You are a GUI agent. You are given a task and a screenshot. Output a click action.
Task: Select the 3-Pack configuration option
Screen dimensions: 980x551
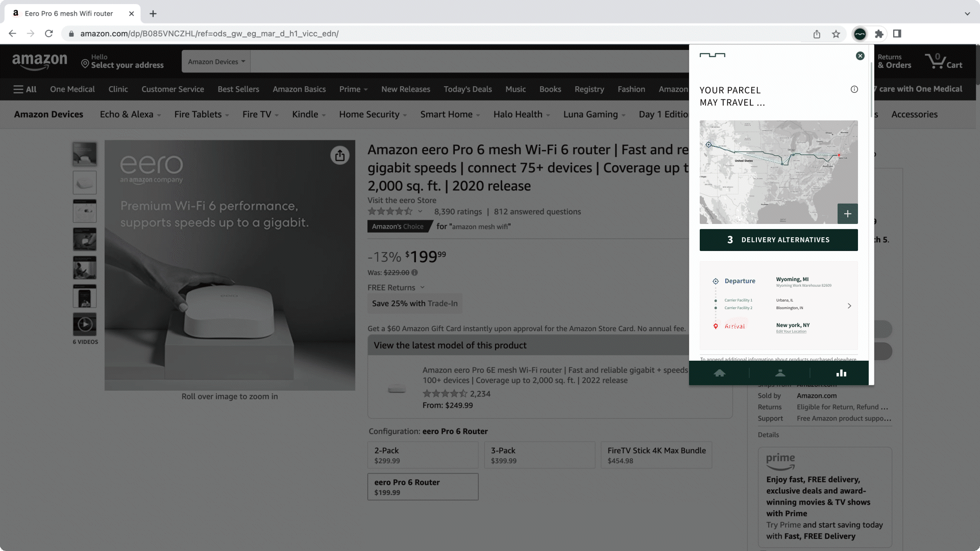540,455
